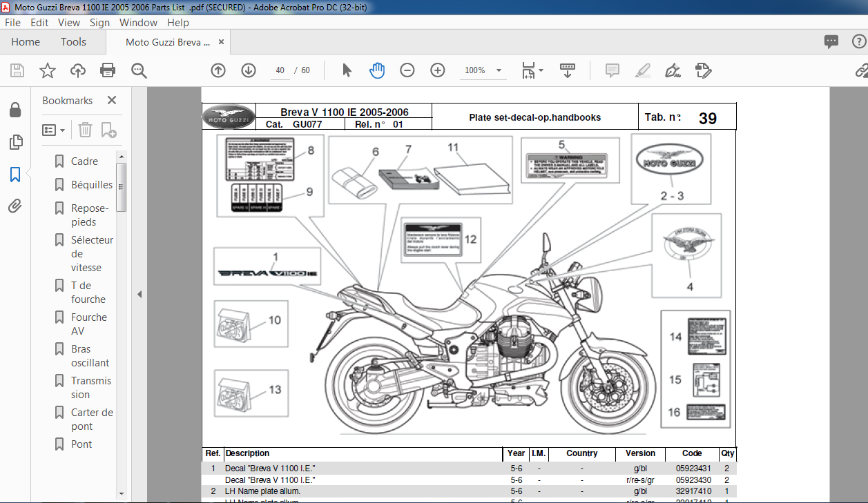Viewport: 868px width, 503px height.
Task: Open the page thumbnails panel
Action: coord(15,143)
